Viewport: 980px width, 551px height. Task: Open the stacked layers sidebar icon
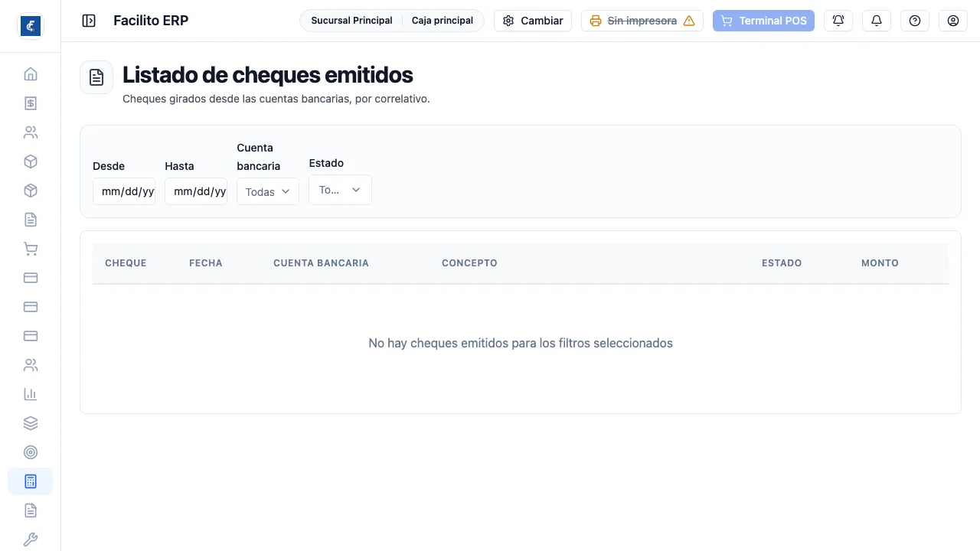click(x=31, y=423)
